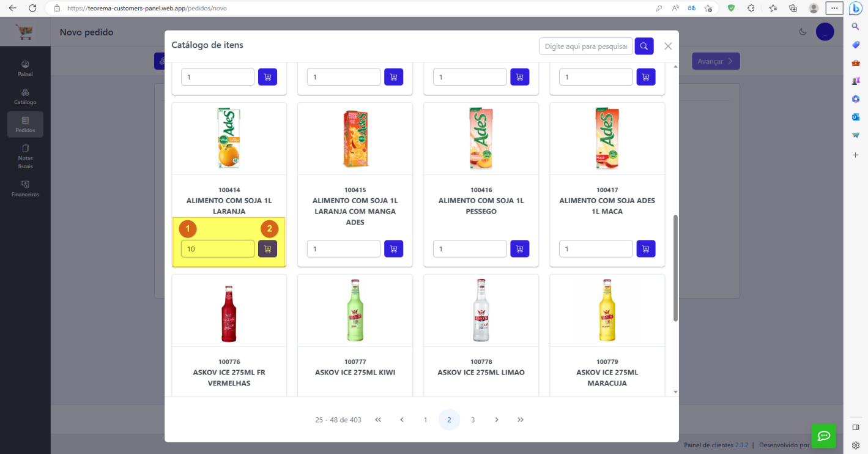Click ALIMENTO COM SOJA 1L PESSEGO title

481,206
